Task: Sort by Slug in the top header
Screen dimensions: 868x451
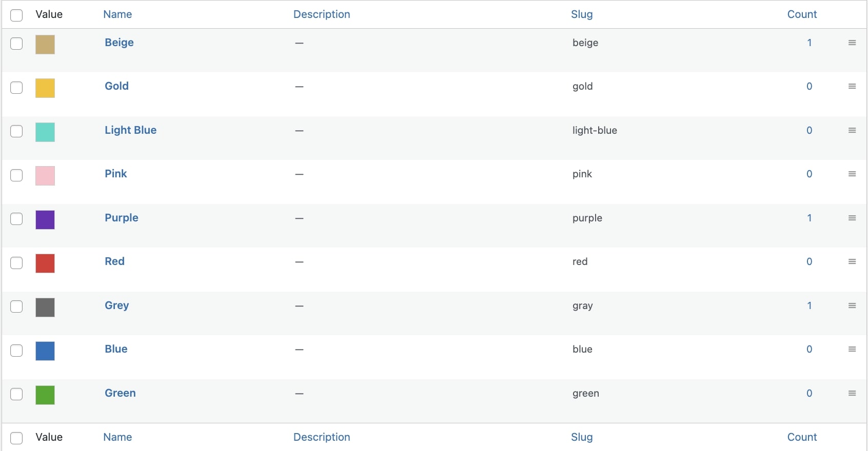Action: coord(582,14)
